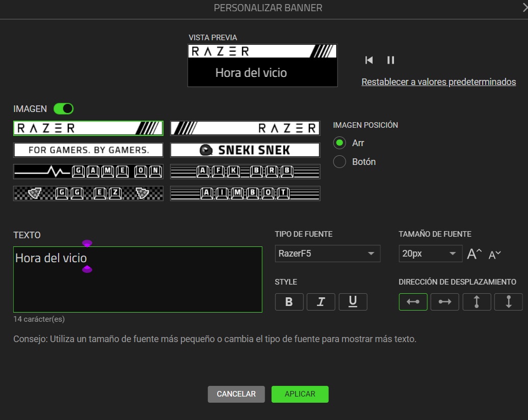Set scroll direction to leftward arrow

[x=413, y=302]
